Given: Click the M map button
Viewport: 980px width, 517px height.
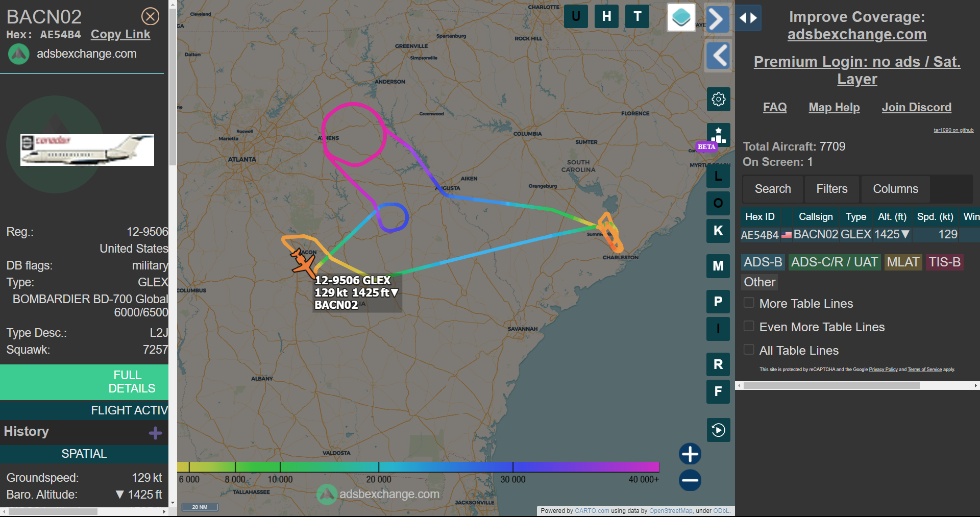Looking at the screenshot, I should click(718, 266).
